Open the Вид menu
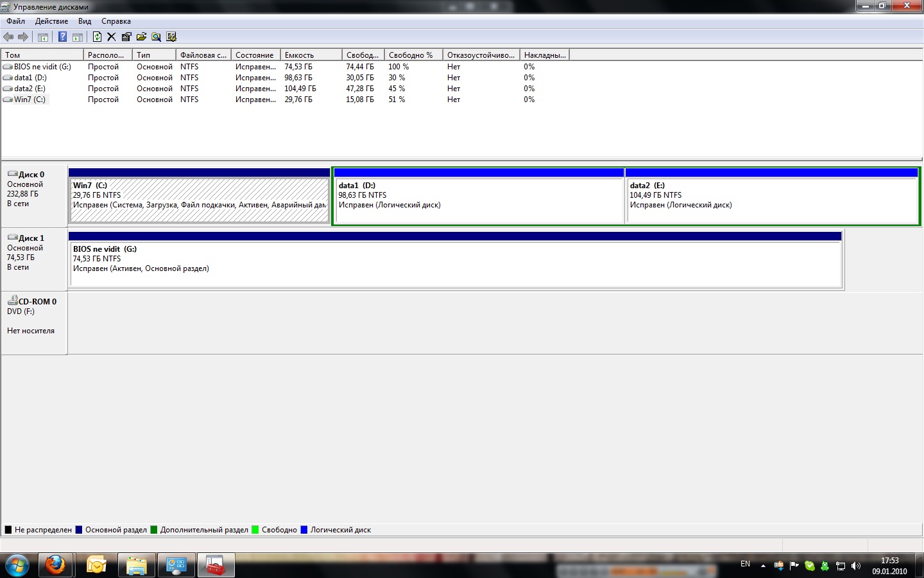 85,21
